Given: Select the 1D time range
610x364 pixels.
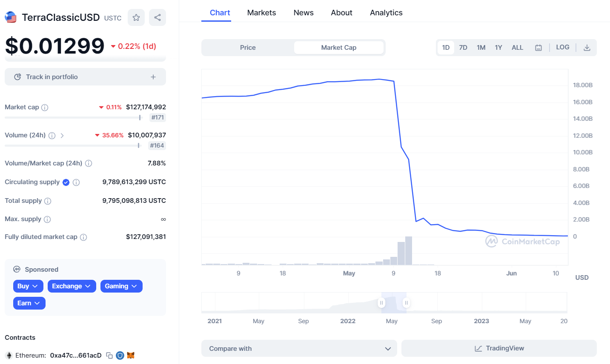Looking at the screenshot, I should point(446,48).
